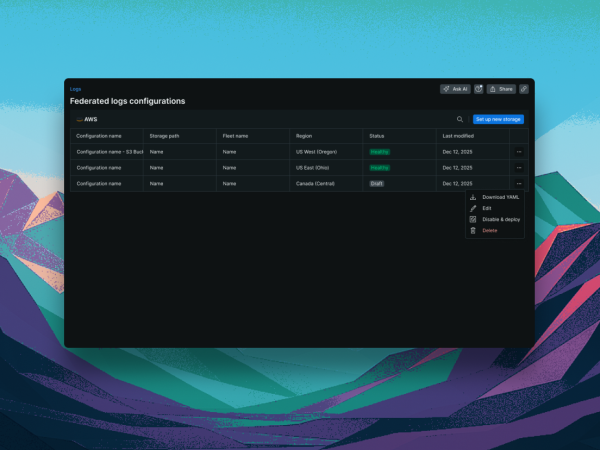Select the AWS provider label
Image resolution: width=600 pixels, height=450 pixels.
point(87,119)
